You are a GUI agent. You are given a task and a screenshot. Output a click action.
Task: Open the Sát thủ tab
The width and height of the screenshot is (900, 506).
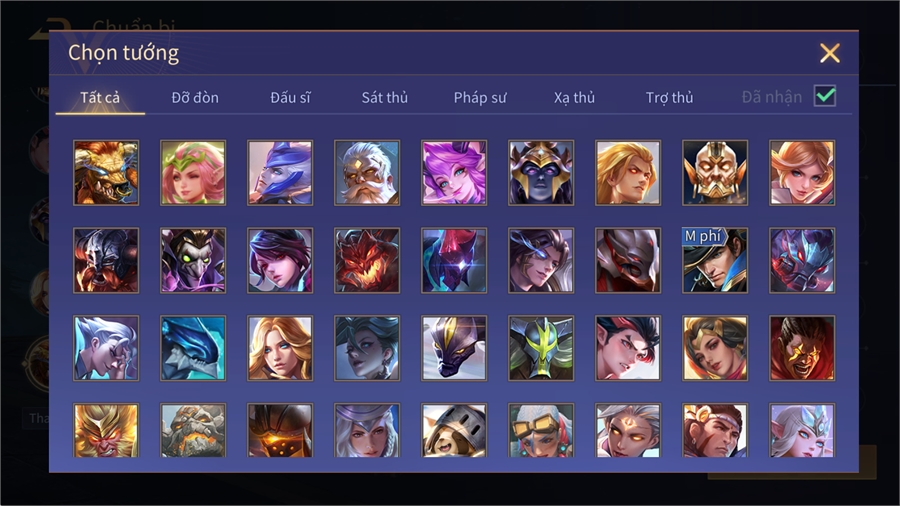tap(385, 98)
